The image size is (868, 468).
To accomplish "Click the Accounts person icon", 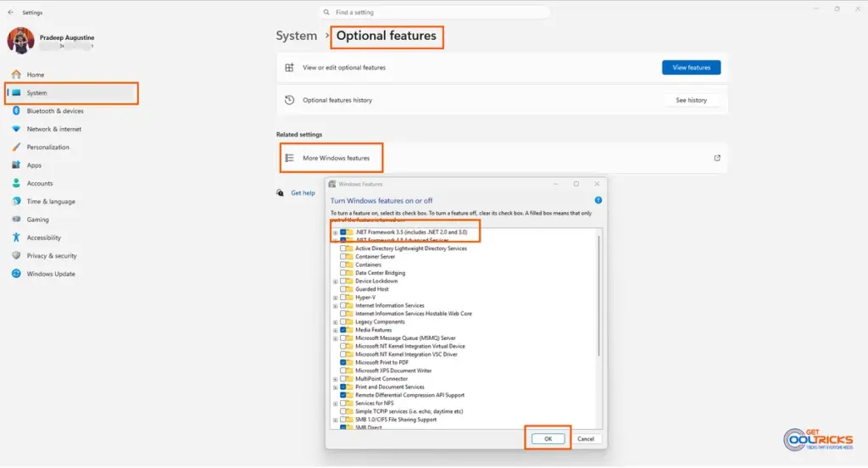I will click(16, 183).
